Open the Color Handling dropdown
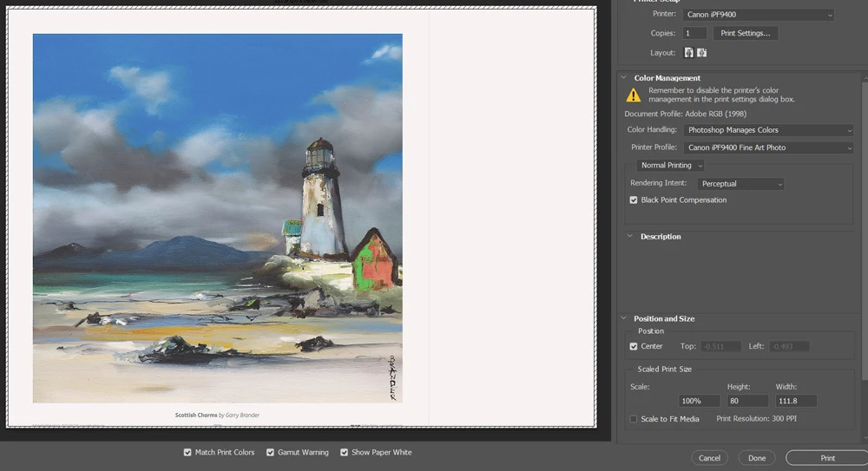The width and height of the screenshot is (868, 471). point(768,130)
